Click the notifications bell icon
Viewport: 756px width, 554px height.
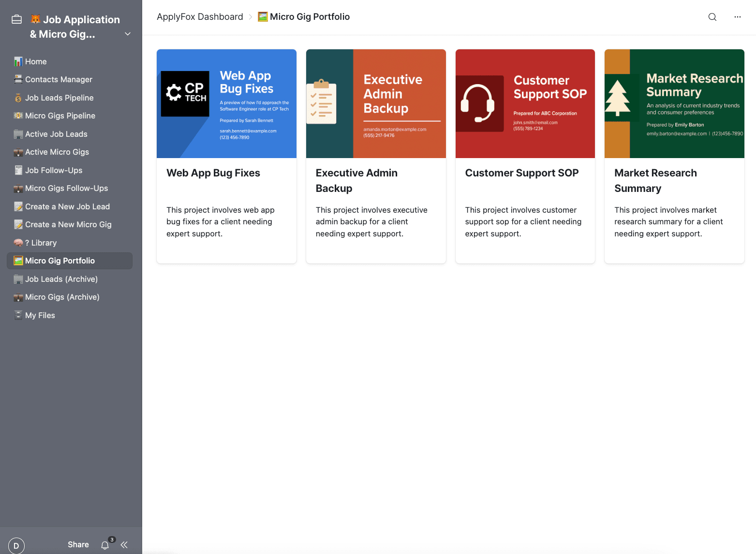coord(105,545)
